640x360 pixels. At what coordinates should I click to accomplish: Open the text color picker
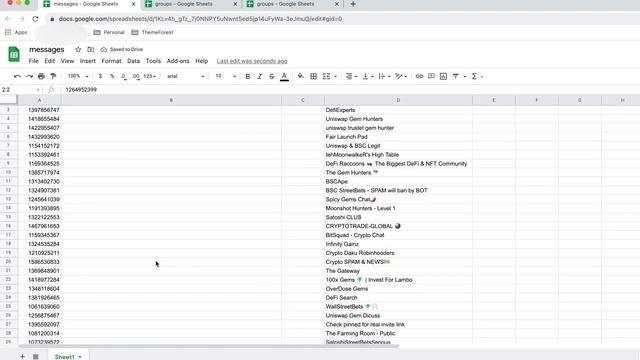point(284,76)
